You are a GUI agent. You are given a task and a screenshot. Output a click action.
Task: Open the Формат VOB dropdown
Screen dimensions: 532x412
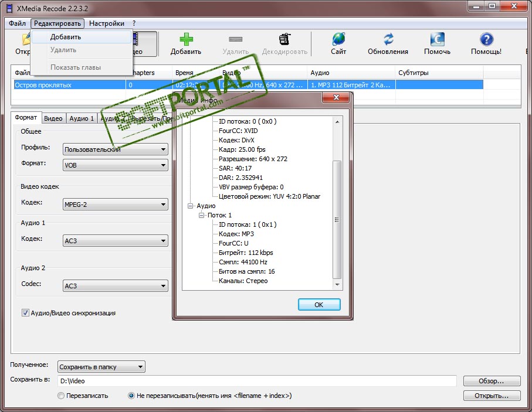click(x=116, y=165)
